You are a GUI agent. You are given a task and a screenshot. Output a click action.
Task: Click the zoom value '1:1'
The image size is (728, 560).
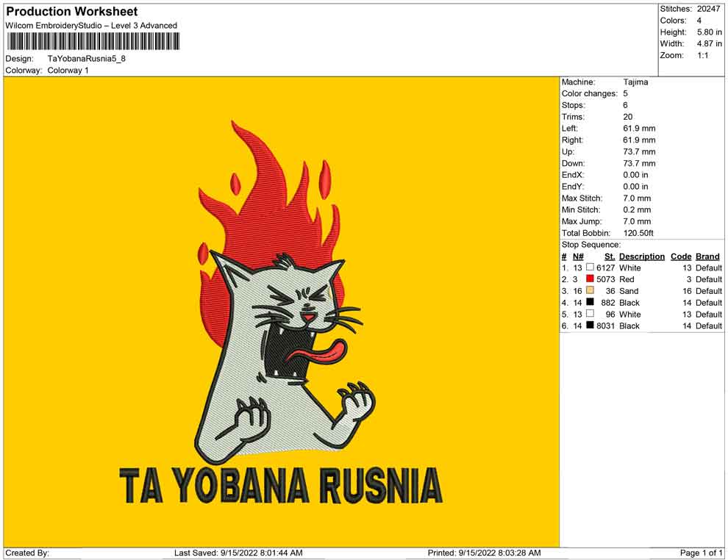(702, 55)
